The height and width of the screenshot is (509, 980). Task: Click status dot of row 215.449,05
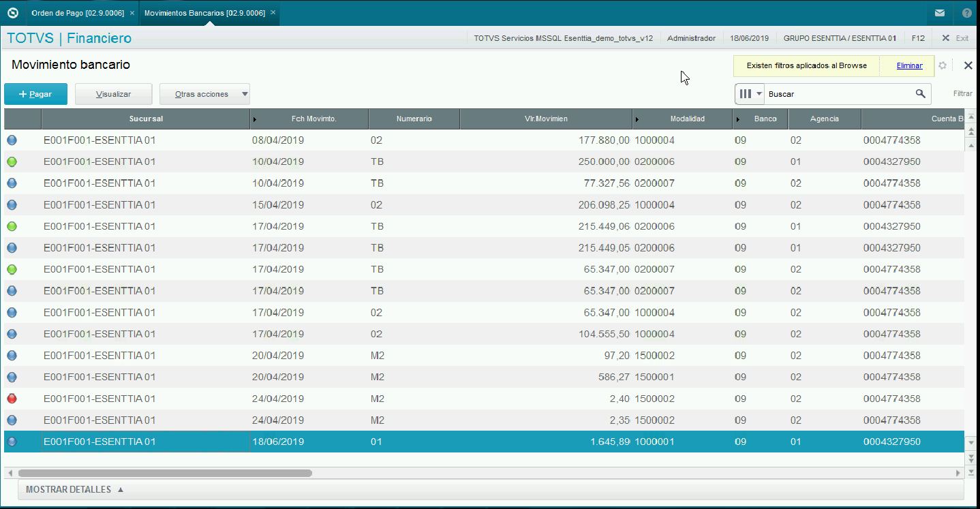click(12, 248)
